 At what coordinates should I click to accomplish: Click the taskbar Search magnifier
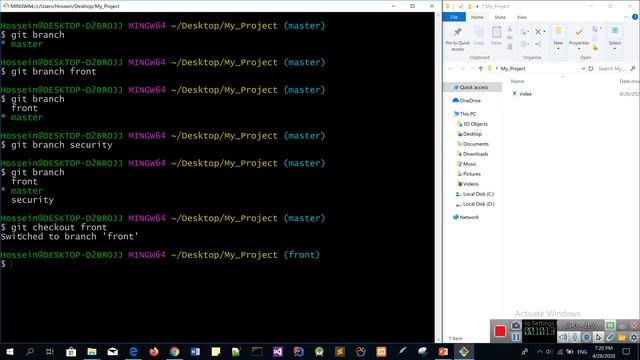[x=30, y=351]
